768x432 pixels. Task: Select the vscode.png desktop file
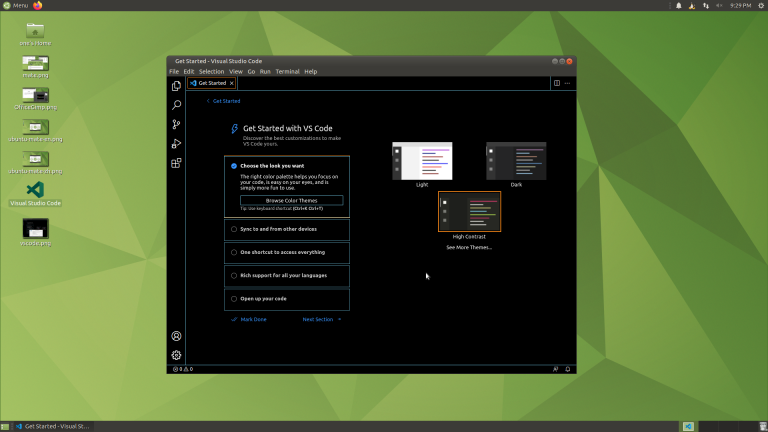pyautogui.click(x=35, y=232)
